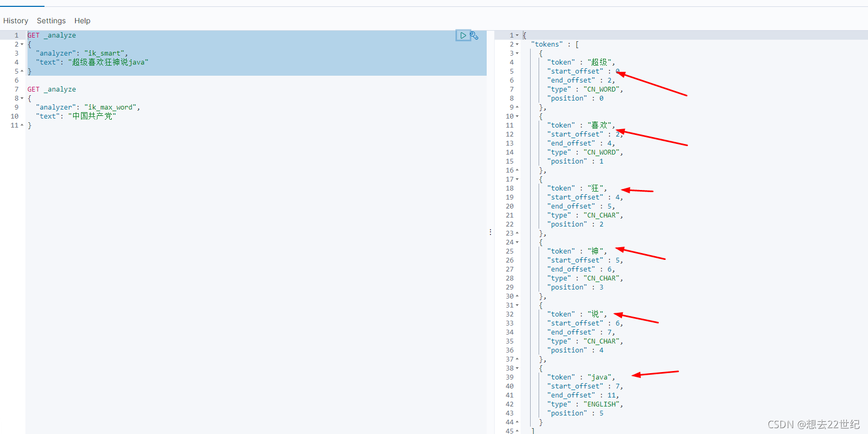
Task: Collapse token object fold at line 24
Action: coord(517,242)
